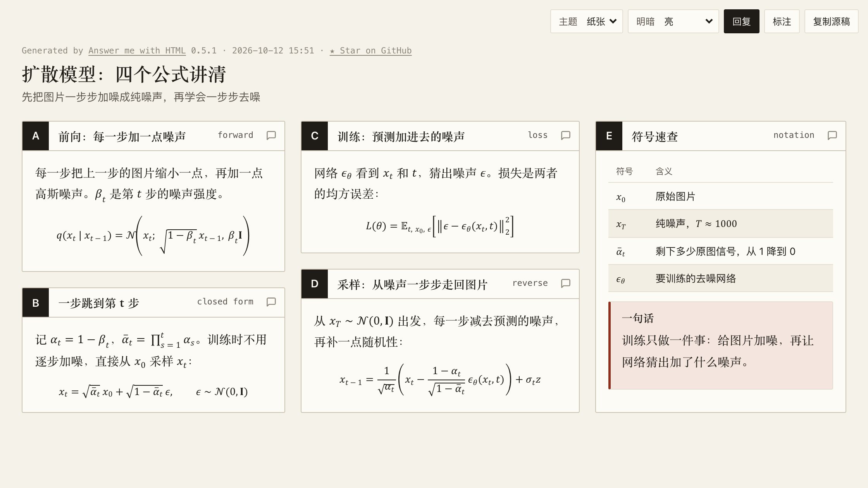Click the heading 训练：预测加进去的噪声
Viewport: 868px width, 488px height.
tap(401, 137)
